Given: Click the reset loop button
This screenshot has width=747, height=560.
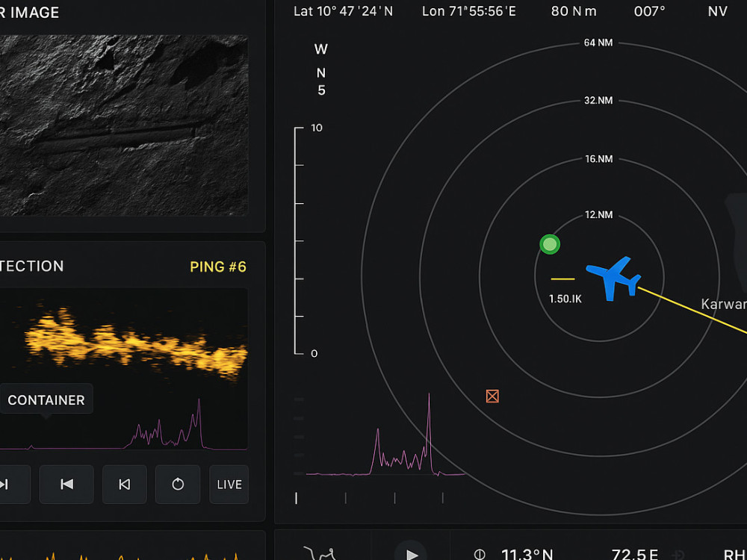Looking at the screenshot, I should pos(178,485).
